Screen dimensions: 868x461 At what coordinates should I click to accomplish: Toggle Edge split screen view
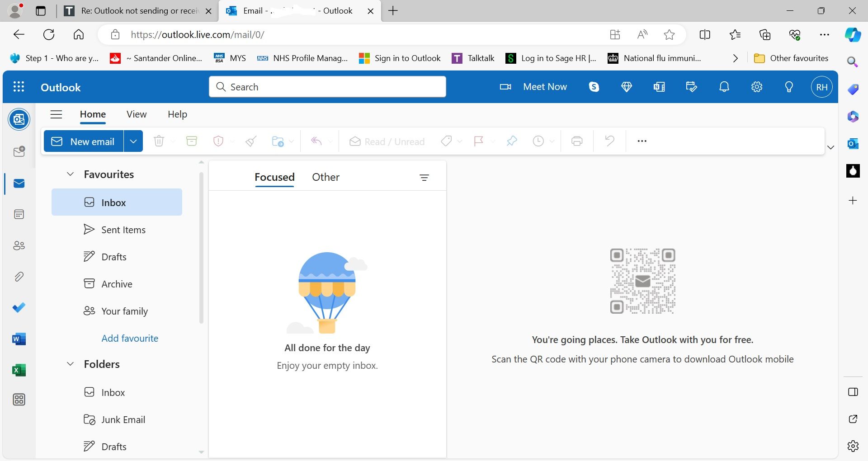[x=705, y=35]
